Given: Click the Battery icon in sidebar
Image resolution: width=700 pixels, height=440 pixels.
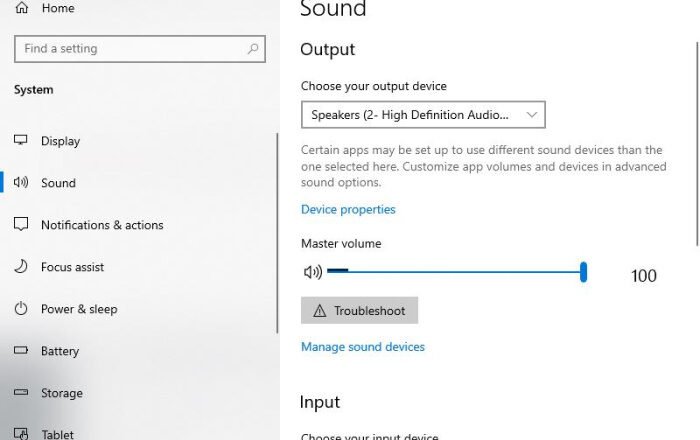Looking at the screenshot, I should coord(21,351).
